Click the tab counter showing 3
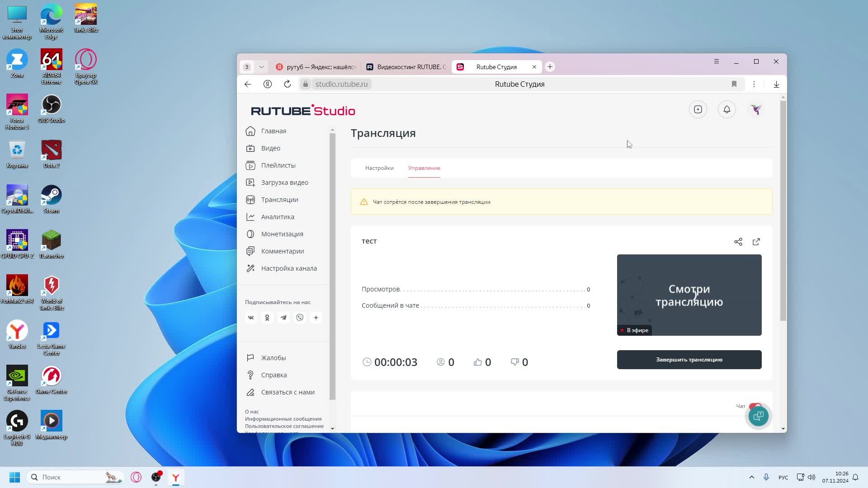 [x=247, y=67]
